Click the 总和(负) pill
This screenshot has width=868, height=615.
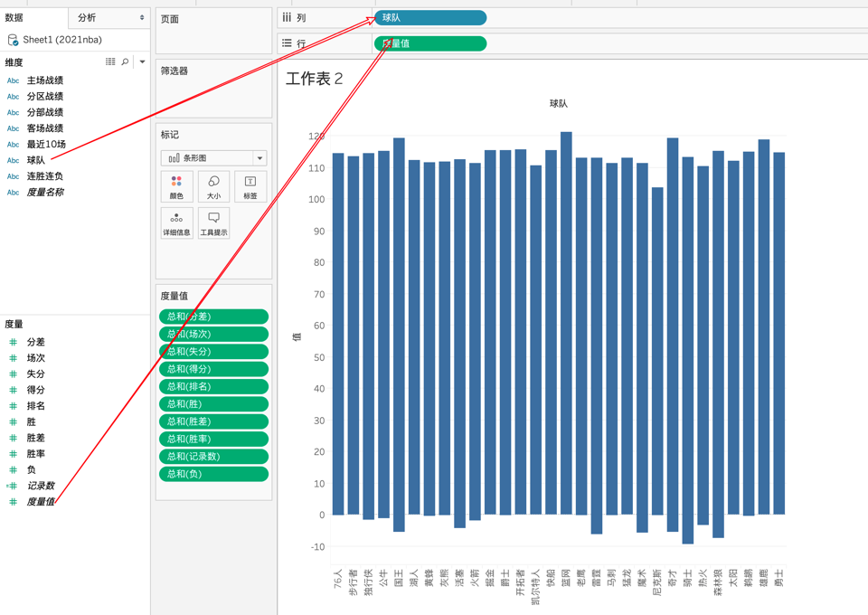coord(213,474)
